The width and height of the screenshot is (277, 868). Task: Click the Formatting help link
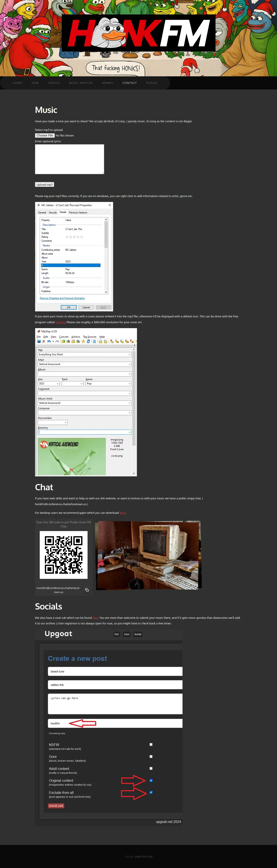click(57, 733)
